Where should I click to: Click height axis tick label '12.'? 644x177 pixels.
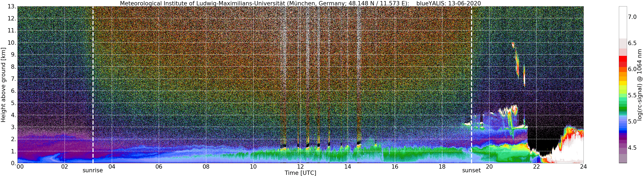click(x=12, y=18)
